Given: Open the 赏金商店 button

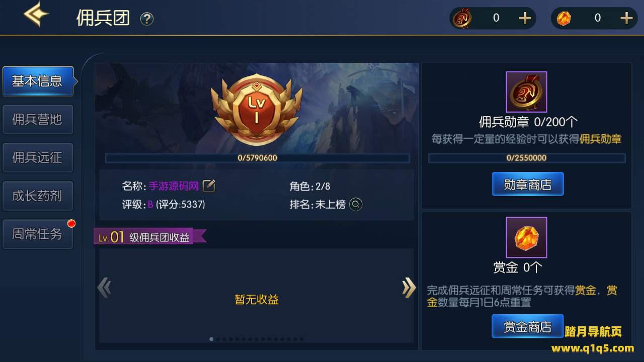Looking at the screenshot, I should [x=528, y=327].
